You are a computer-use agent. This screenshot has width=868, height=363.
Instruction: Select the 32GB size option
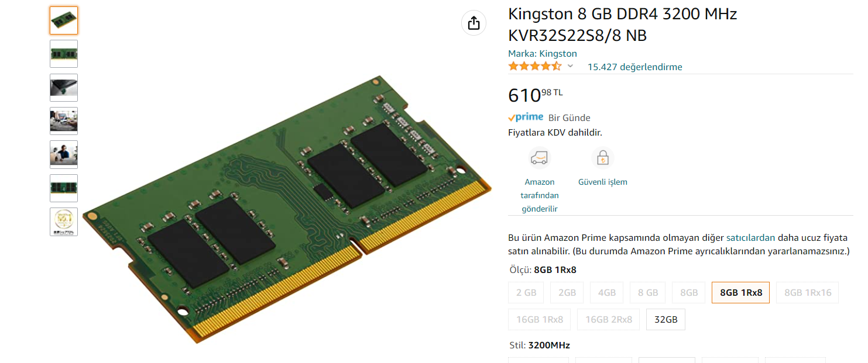tap(665, 319)
